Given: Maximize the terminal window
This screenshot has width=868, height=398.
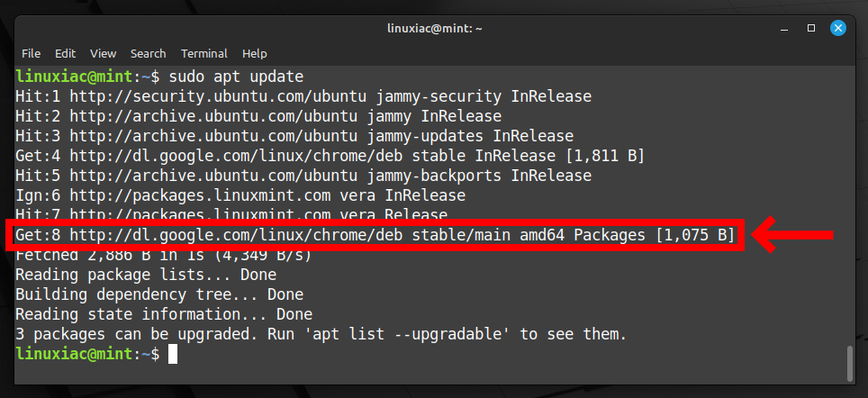Looking at the screenshot, I should point(811,28).
